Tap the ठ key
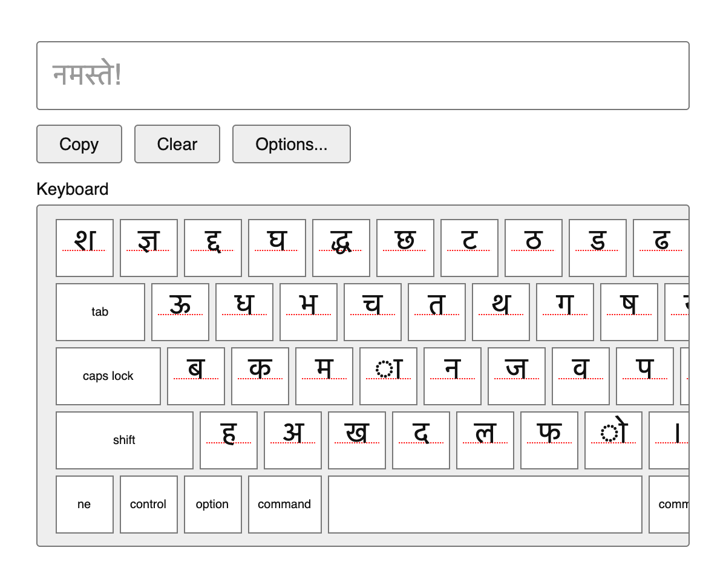This screenshot has height=588, width=726. point(534,248)
